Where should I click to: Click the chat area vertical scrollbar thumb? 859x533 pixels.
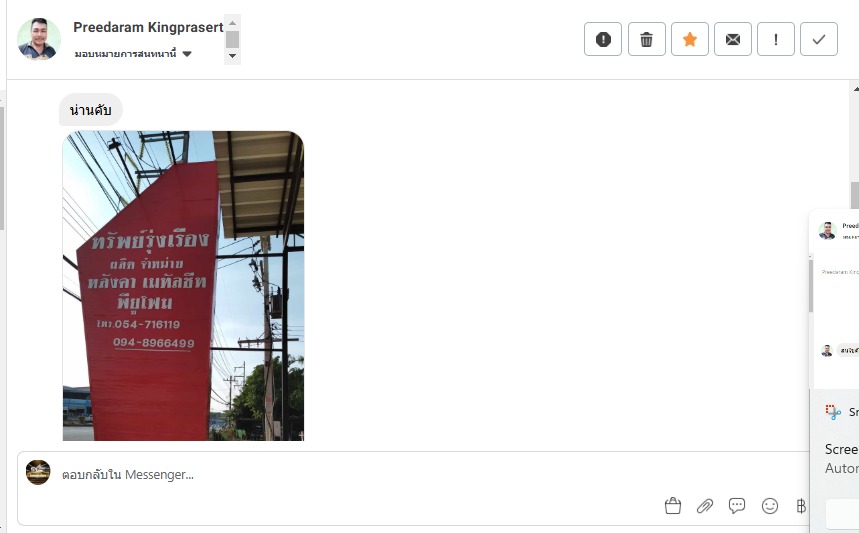(855, 195)
